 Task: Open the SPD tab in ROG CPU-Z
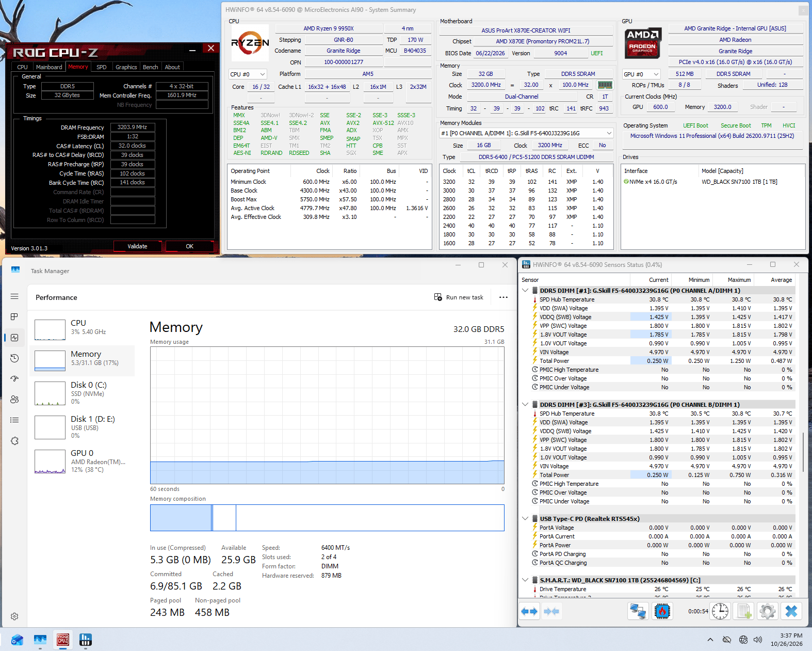(102, 67)
